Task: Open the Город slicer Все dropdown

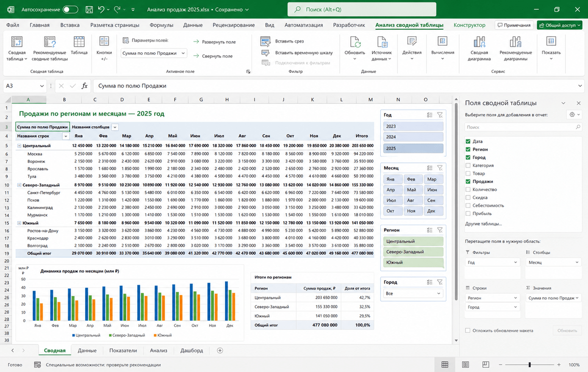Action: click(x=413, y=294)
